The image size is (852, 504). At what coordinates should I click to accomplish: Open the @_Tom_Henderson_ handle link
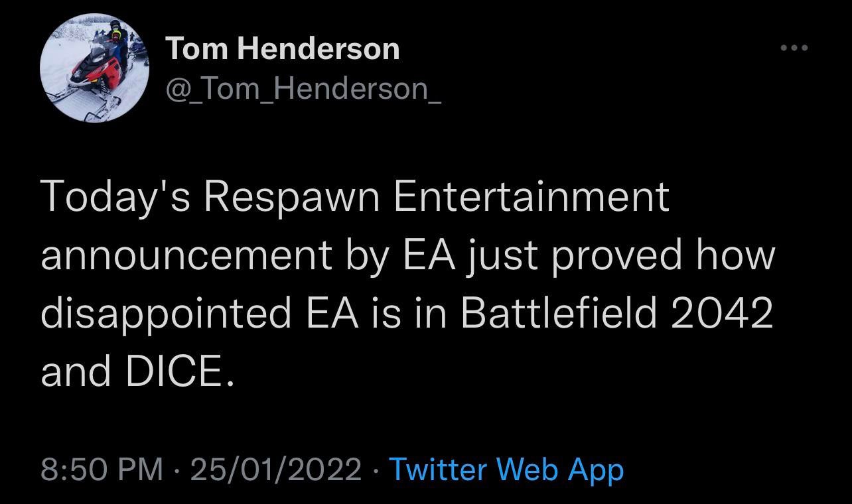click(x=302, y=88)
